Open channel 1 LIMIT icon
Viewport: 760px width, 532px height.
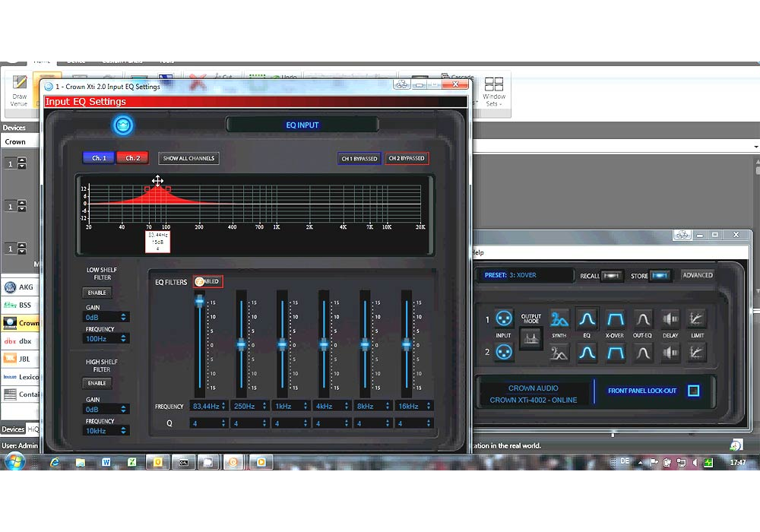(x=696, y=318)
